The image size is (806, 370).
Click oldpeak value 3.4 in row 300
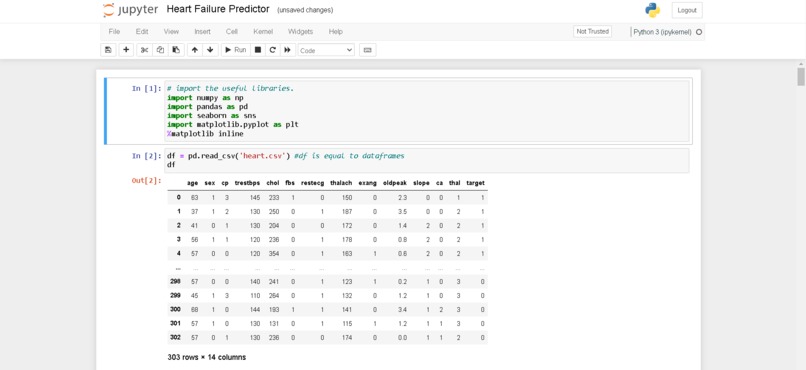pyautogui.click(x=401, y=309)
